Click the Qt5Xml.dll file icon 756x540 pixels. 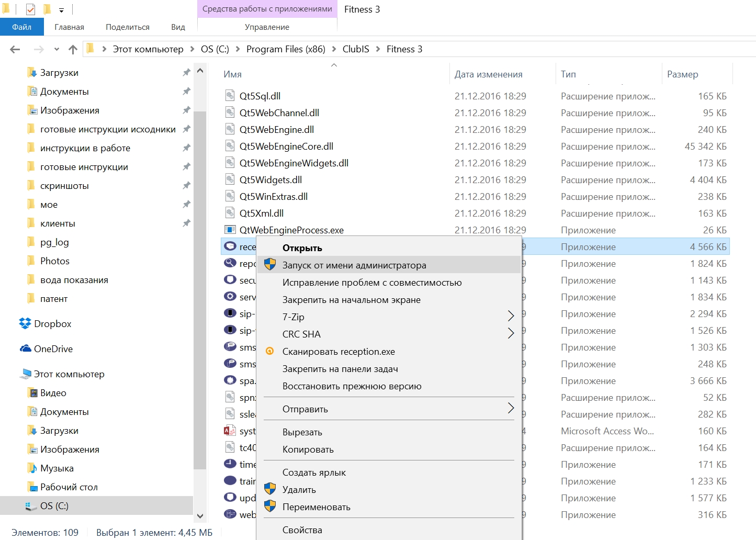pos(230,213)
